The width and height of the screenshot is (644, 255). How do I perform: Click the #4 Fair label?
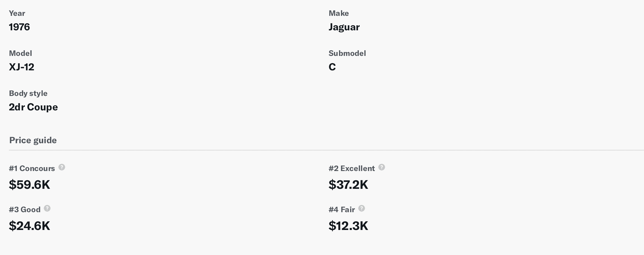coord(341,210)
